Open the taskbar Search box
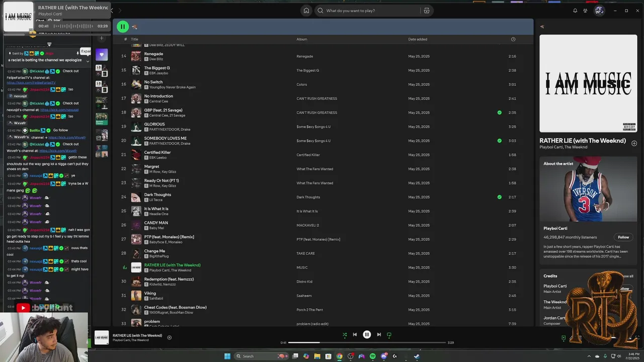The image size is (644, 362). 262,356
